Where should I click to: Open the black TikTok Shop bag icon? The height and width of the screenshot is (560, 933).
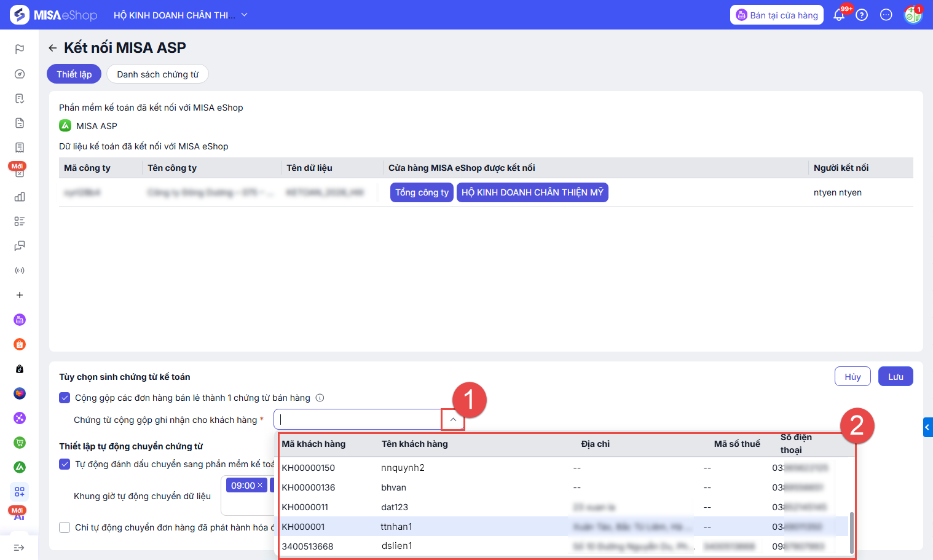[x=20, y=369]
